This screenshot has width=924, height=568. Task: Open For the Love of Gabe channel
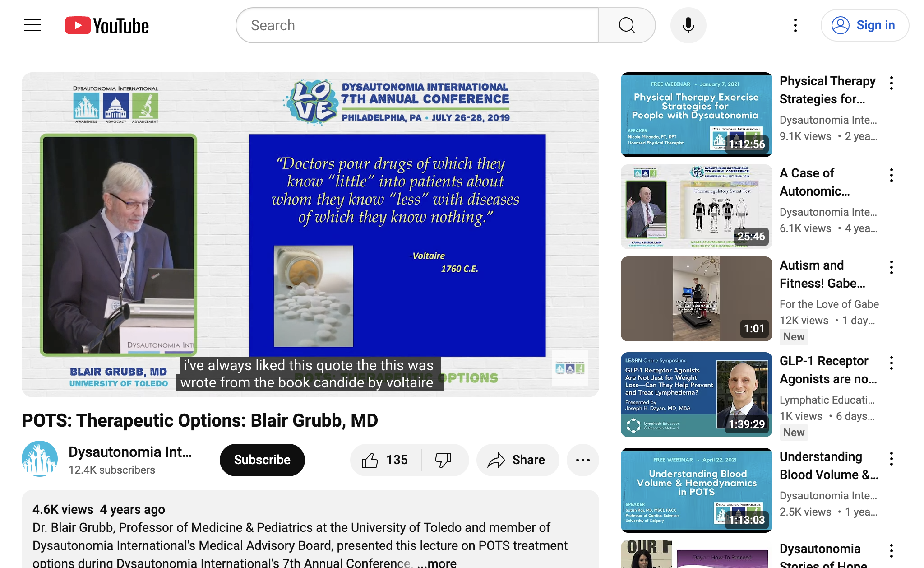click(x=829, y=304)
